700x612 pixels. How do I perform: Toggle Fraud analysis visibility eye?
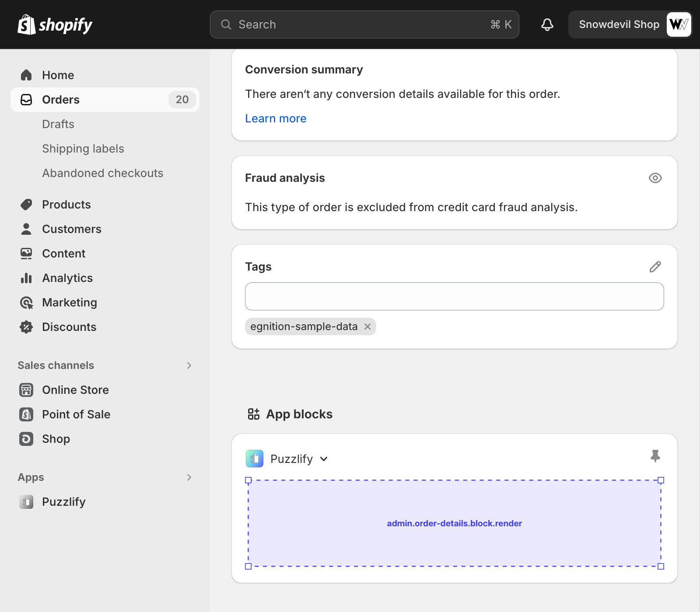pyautogui.click(x=655, y=178)
